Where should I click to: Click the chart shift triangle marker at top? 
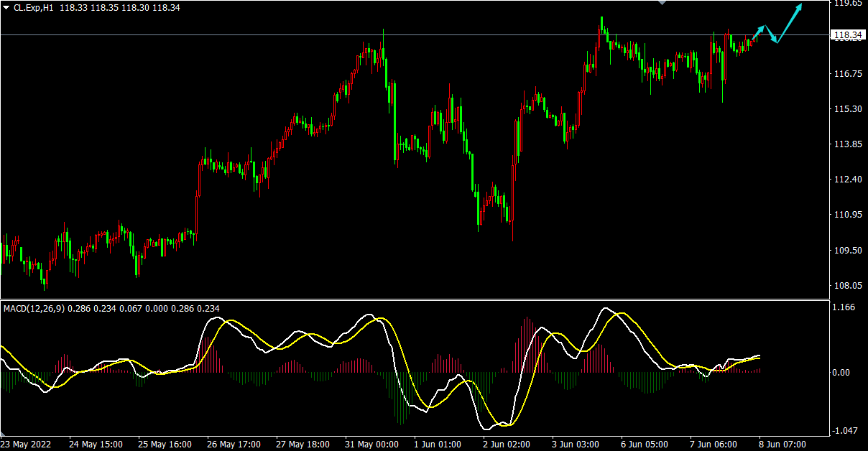tap(662, 3)
